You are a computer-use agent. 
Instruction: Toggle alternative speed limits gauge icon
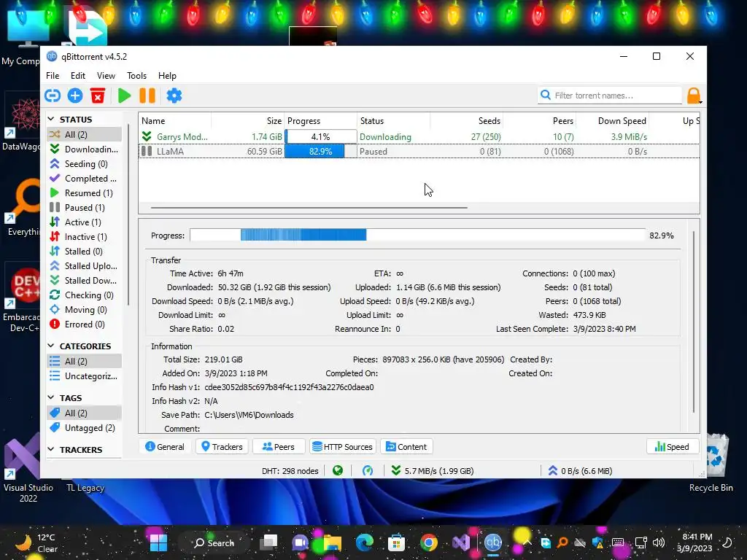[x=368, y=471]
